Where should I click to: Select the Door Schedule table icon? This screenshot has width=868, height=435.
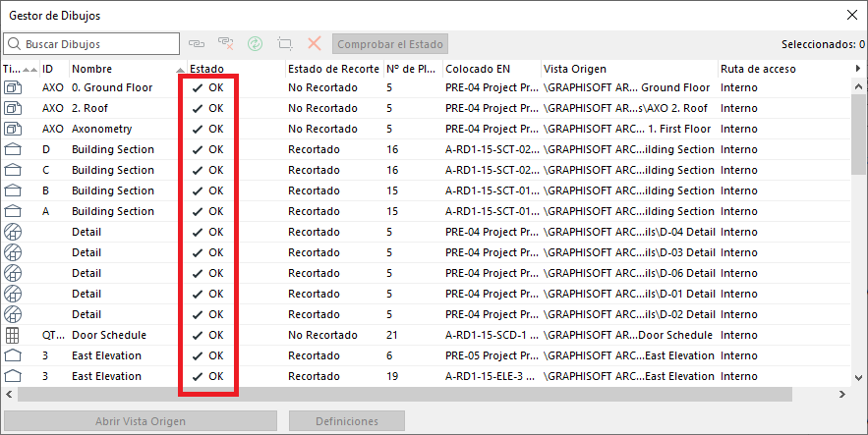pos(14,335)
